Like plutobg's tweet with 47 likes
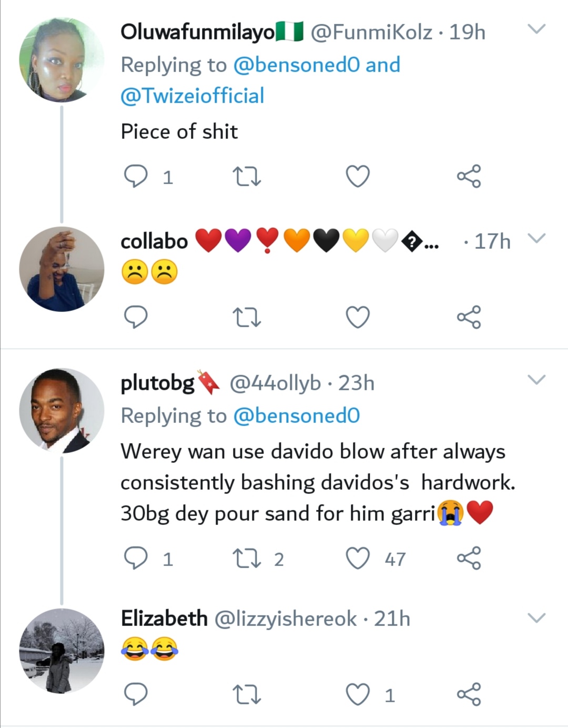The height and width of the screenshot is (728, 568). point(358,558)
